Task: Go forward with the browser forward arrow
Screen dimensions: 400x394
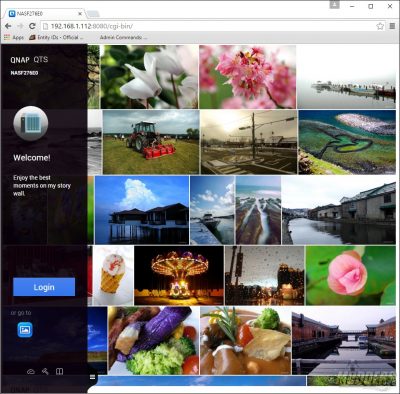Action: coord(20,26)
